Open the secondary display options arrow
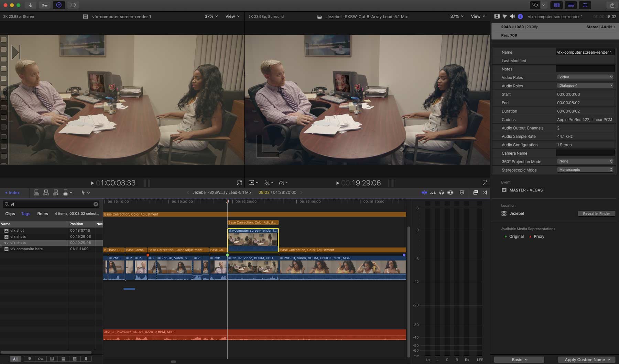The image size is (619, 364). click(543, 5)
